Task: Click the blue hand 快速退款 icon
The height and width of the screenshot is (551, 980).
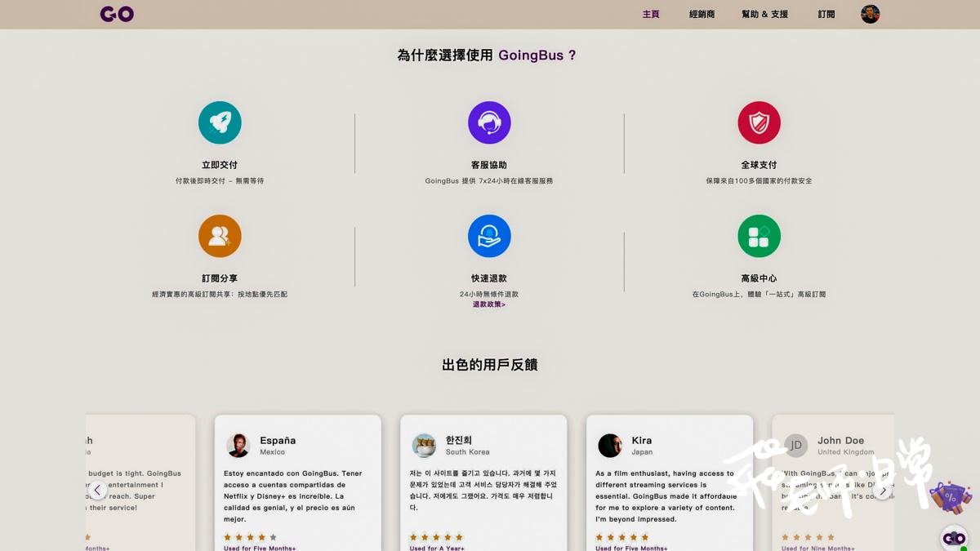Action: point(489,236)
